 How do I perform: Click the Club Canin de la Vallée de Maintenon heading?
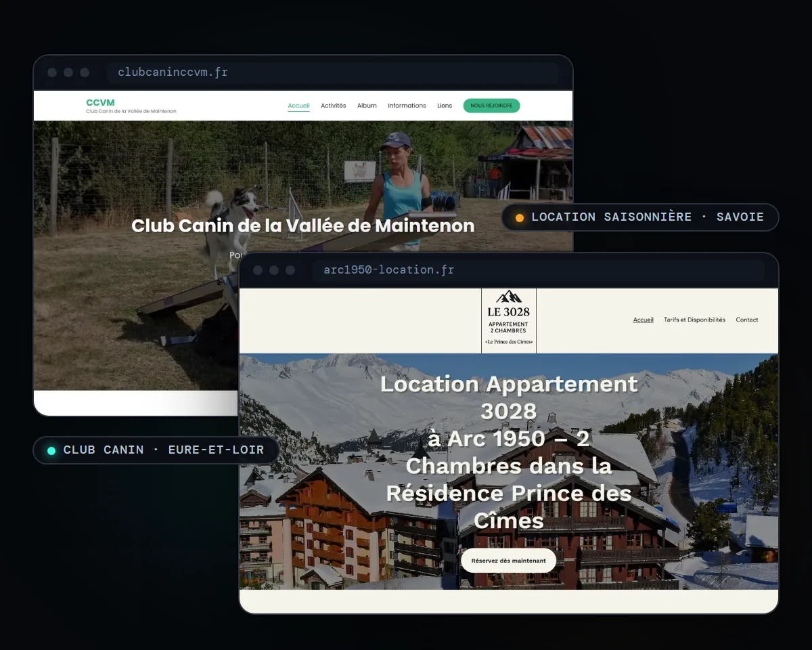point(303,225)
